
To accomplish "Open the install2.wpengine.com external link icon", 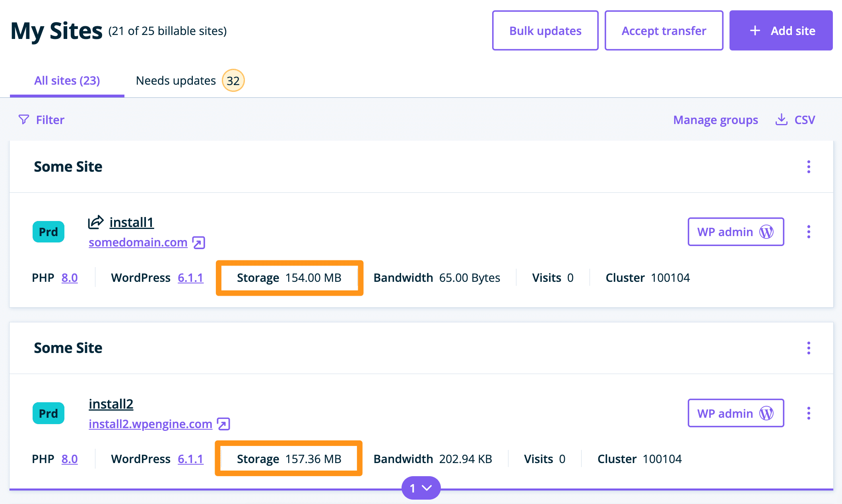I will (223, 424).
